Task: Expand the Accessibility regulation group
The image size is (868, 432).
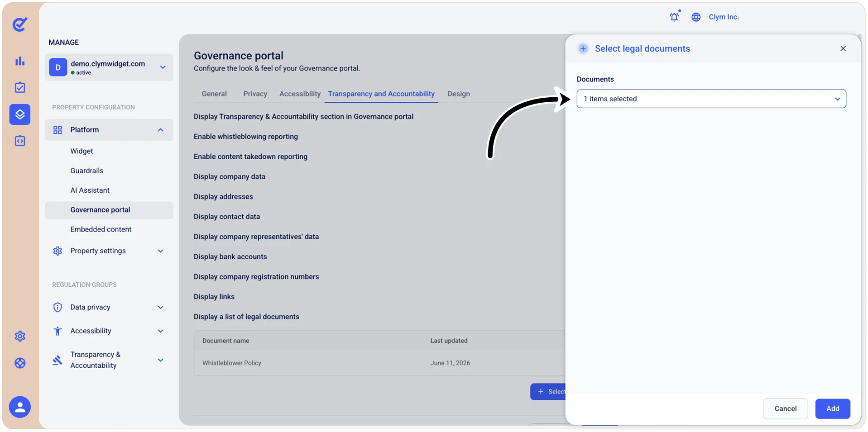Action: coord(160,331)
